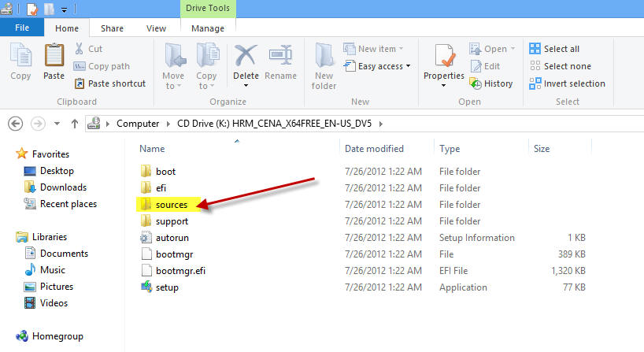
Task: Expand the Open dropdown
Action: [x=513, y=49]
